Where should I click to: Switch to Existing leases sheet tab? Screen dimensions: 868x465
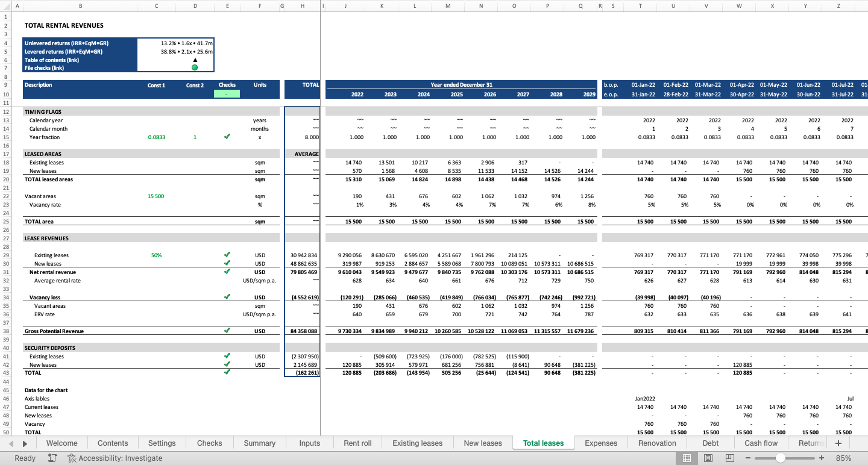point(418,443)
